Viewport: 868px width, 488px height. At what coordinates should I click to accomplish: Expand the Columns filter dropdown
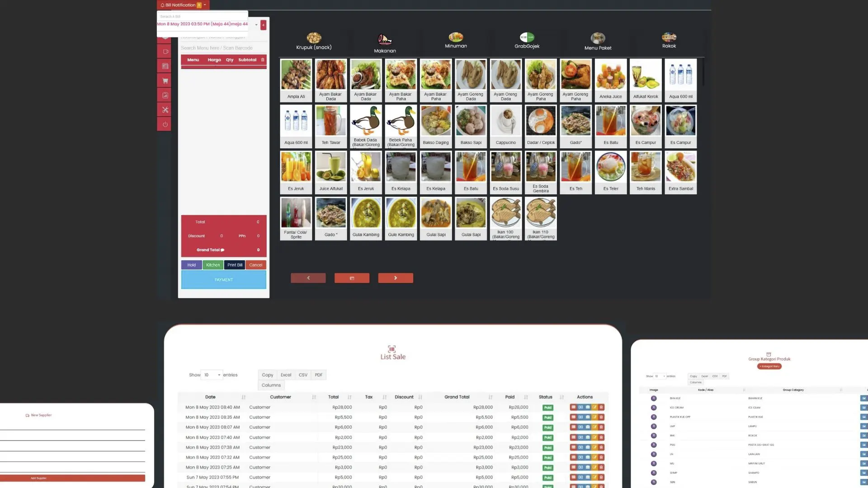coord(271,385)
